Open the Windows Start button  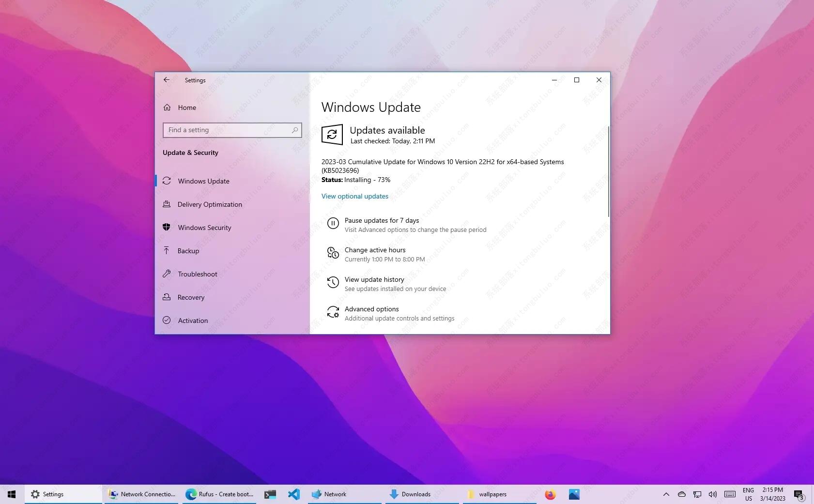coord(11,494)
